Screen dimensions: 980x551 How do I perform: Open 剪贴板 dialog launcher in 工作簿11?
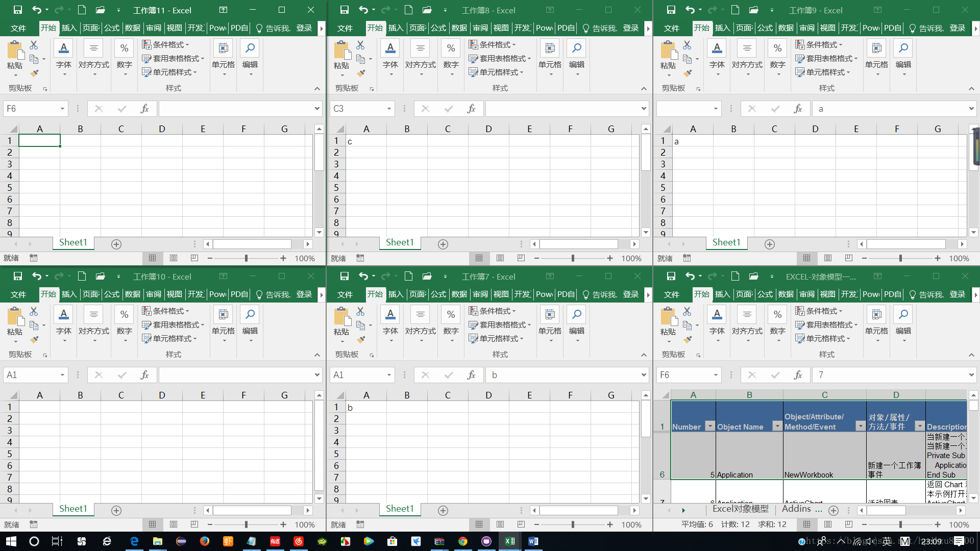click(x=45, y=89)
